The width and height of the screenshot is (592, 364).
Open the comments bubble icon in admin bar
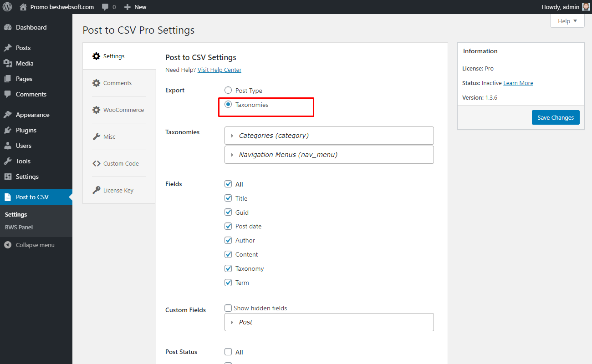[x=105, y=7]
